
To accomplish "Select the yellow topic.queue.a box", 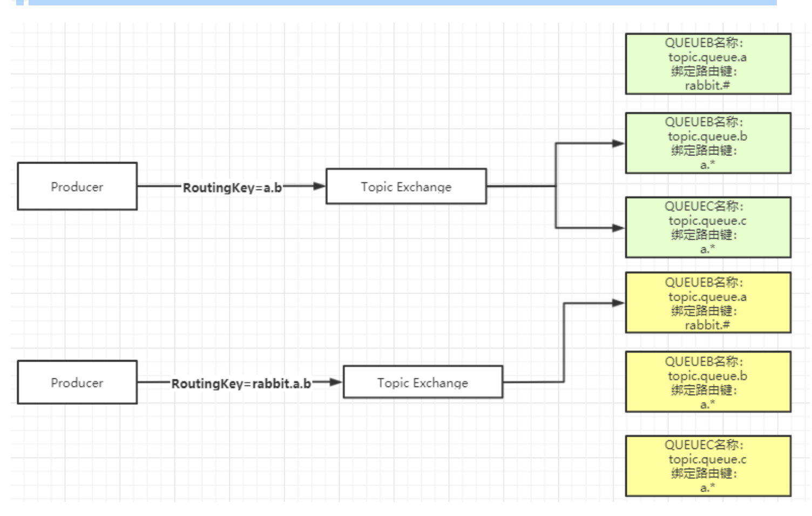I will click(x=708, y=303).
